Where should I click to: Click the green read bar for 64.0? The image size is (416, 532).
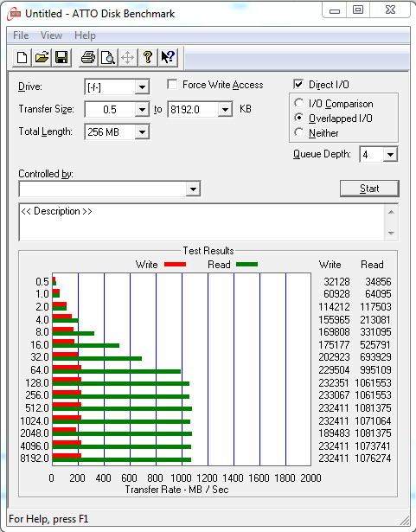tap(117, 371)
